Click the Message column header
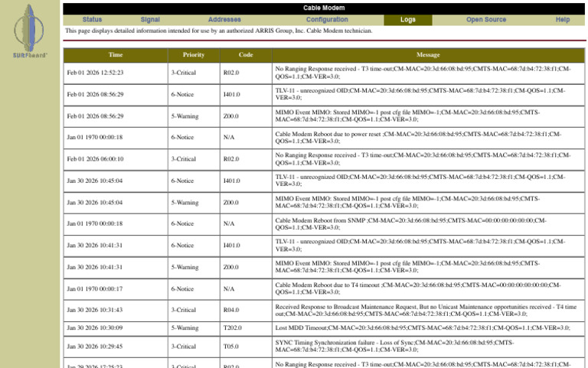 pos(428,55)
